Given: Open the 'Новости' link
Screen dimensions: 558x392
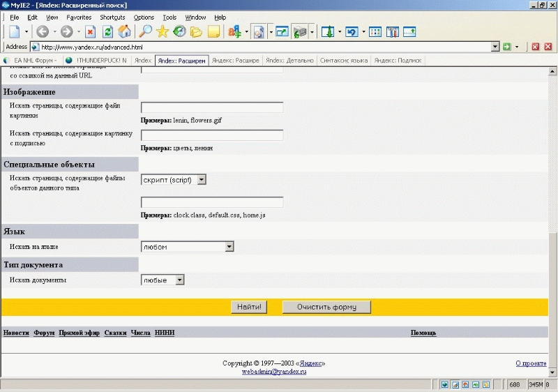Looking at the screenshot, I should pyautogui.click(x=16, y=333).
